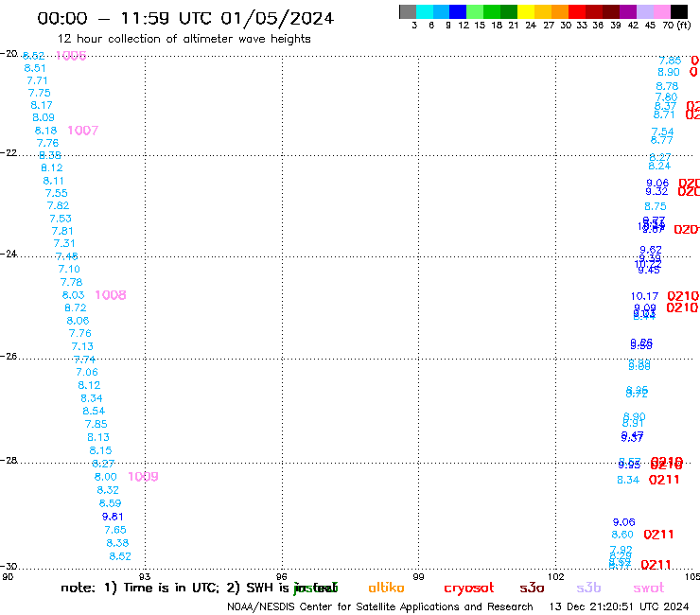Click the wave height value 7.53
Screen dimensions: 700x615
[61, 219]
